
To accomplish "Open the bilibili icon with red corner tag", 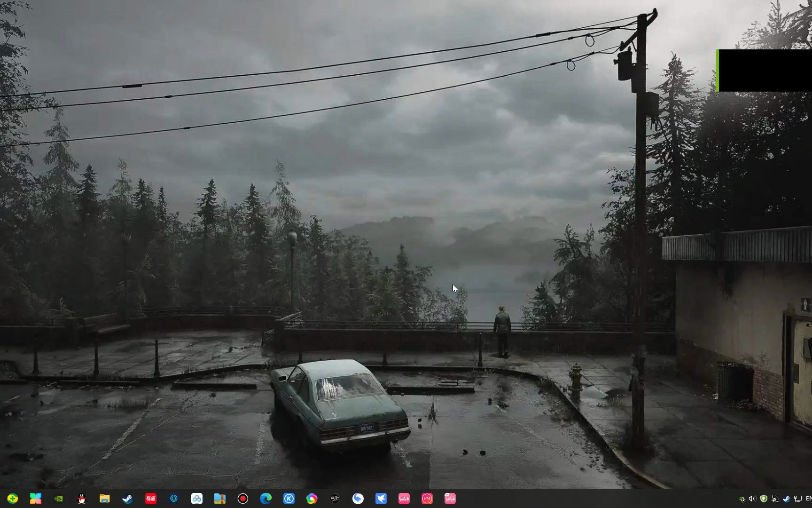I will pos(450,499).
